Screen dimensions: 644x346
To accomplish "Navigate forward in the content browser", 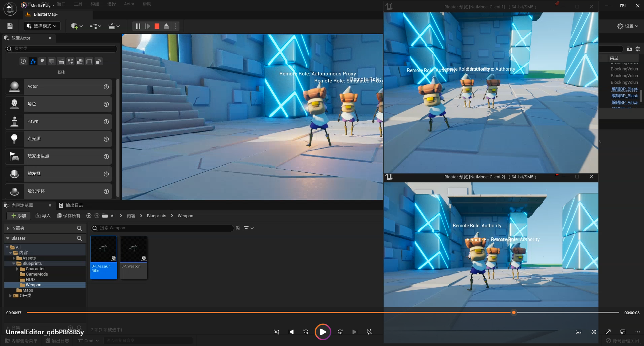I will pyautogui.click(x=97, y=216).
